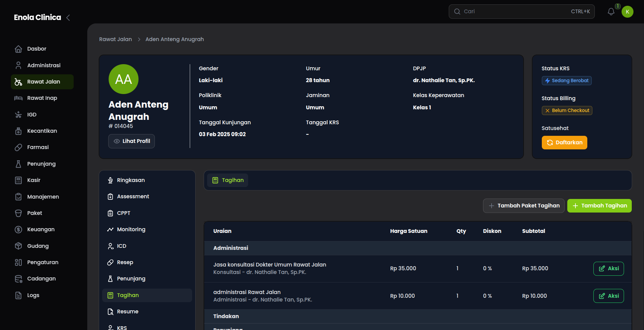Open the Rawat Inap sidebar icon
The image size is (644, 330).
click(18, 98)
